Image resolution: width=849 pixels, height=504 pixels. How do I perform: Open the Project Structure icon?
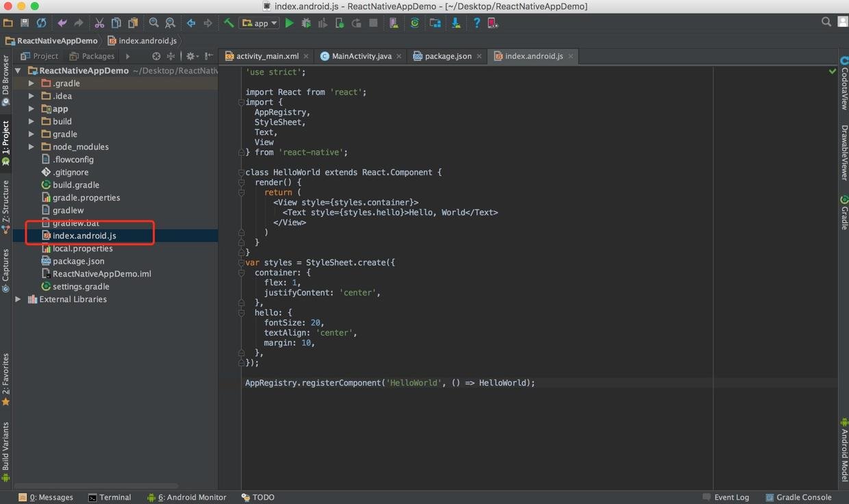click(435, 23)
